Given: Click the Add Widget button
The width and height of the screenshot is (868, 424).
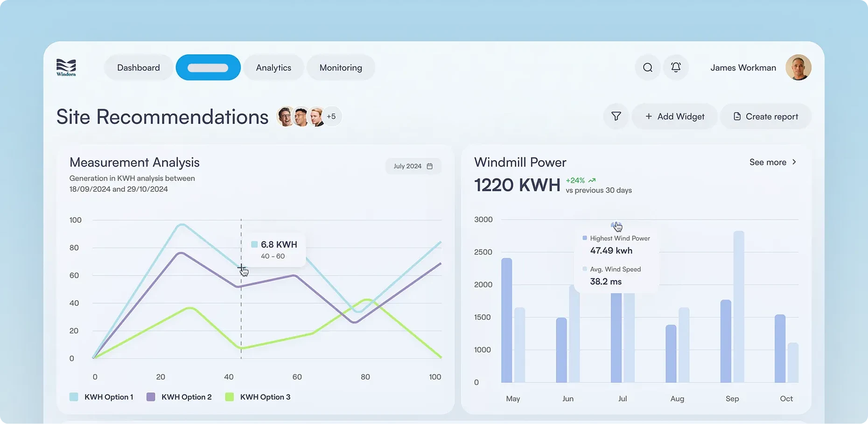Looking at the screenshot, I should [674, 116].
